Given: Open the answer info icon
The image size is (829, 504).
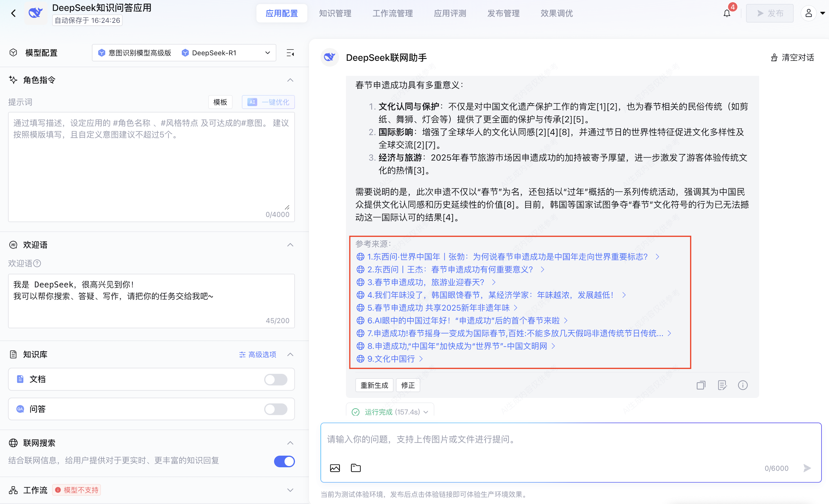Looking at the screenshot, I should (x=743, y=385).
